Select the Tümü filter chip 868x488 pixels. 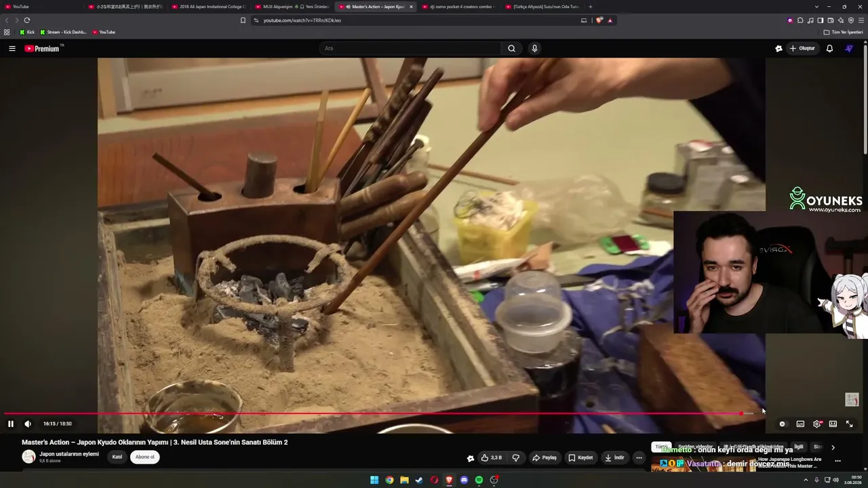click(661, 447)
